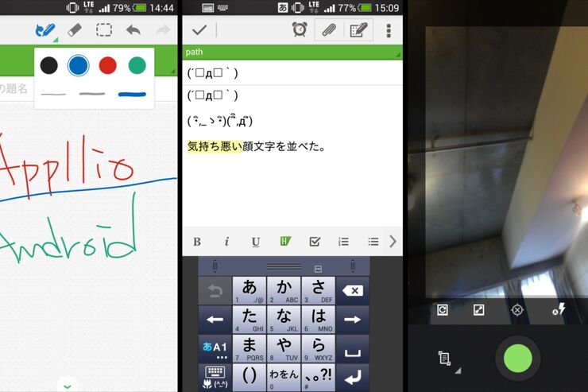Tap the ま key
This screenshot has height=392, width=588.
click(x=250, y=348)
